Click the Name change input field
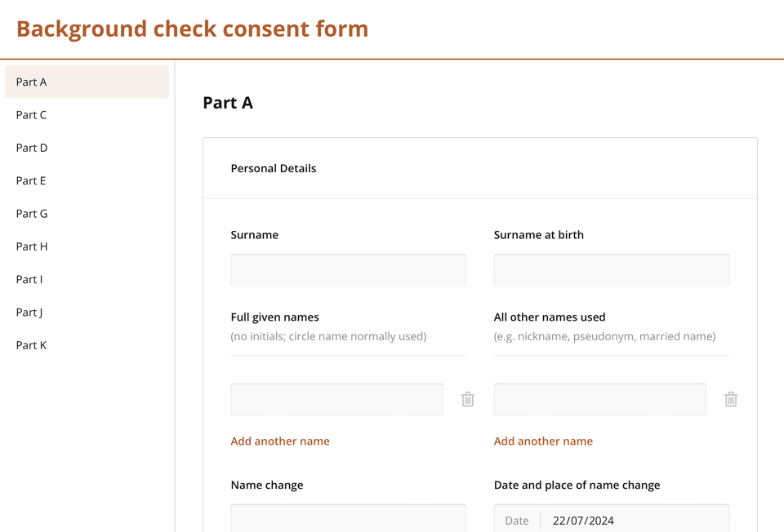784x532 pixels. click(348, 519)
